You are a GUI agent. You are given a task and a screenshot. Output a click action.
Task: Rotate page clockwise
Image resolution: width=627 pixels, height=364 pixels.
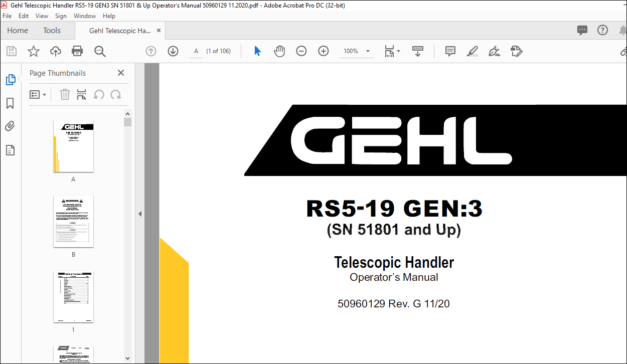(116, 94)
